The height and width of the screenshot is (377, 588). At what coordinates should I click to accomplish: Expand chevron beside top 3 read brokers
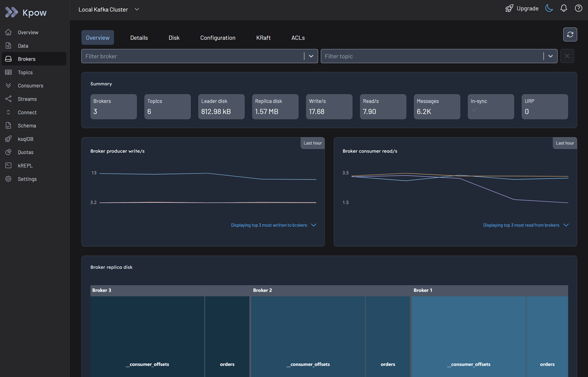click(x=566, y=225)
